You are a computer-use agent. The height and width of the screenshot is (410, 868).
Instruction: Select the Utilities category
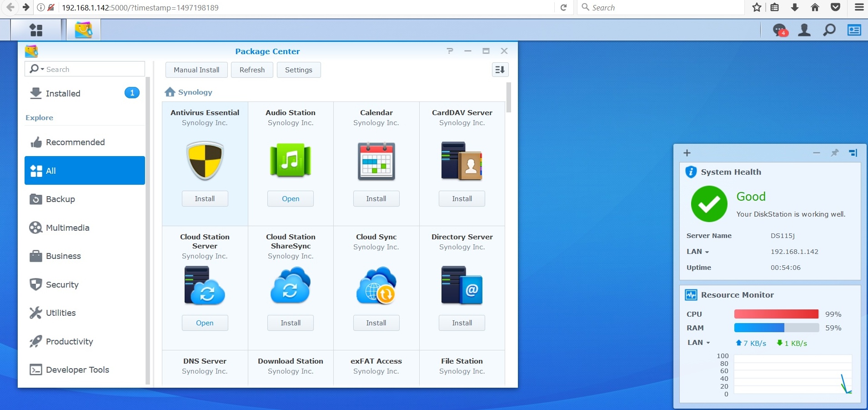coord(85,313)
